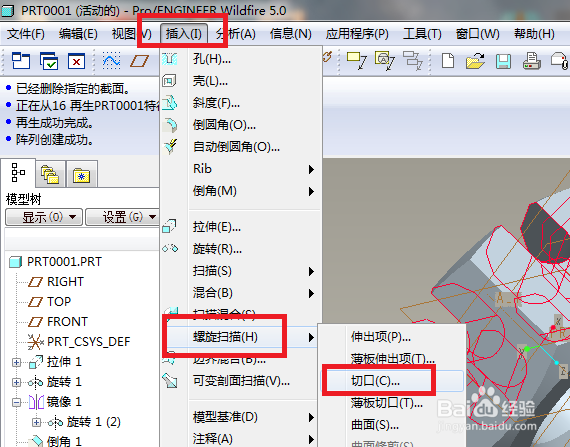
Task: Click the new window toolbar icon
Action: coord(21,61)
